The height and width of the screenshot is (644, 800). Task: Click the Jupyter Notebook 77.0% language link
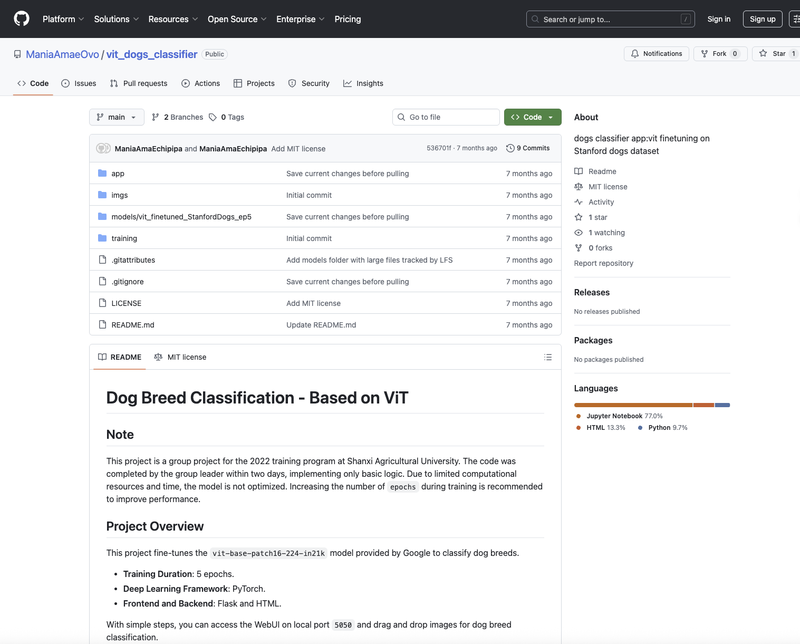pos(619,416)
